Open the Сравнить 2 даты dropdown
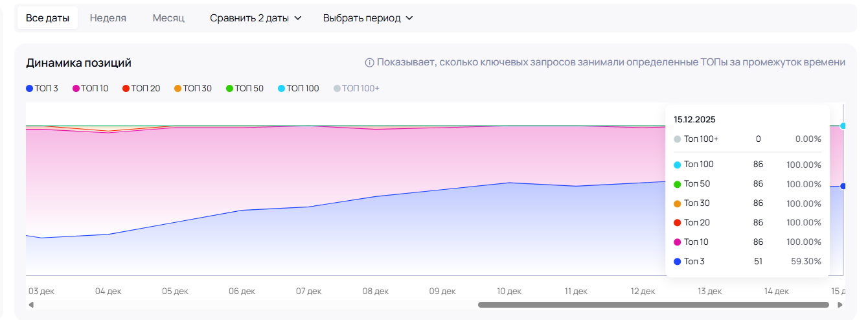The image size is (868, 320). pos(256,18)
